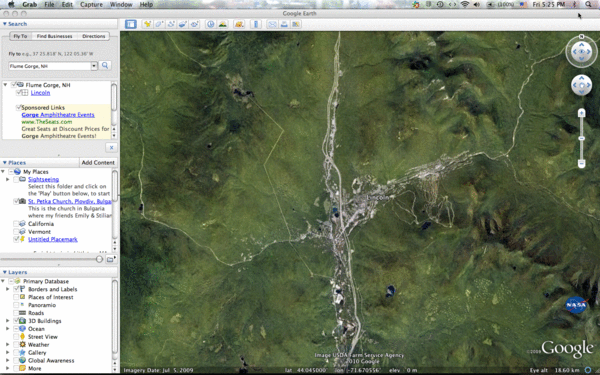Uncheck Flume Gorge, NH search result
The width and height of the screenshot is (600, 375).
tap(14, 85)
